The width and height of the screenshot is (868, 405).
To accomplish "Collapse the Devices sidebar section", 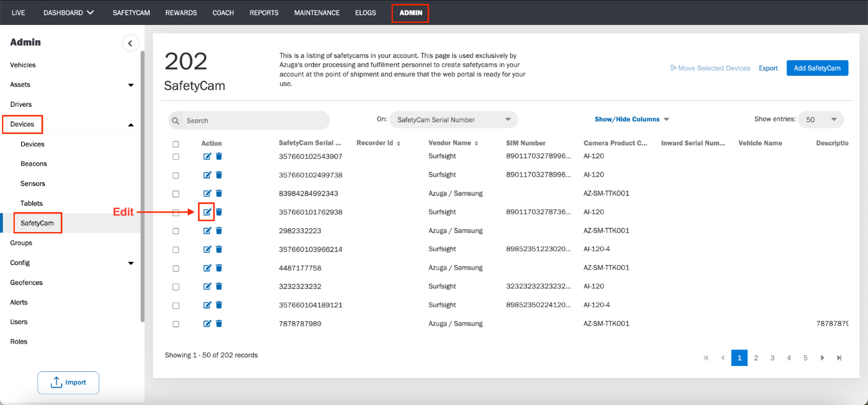I will click(x=131, y=125).
